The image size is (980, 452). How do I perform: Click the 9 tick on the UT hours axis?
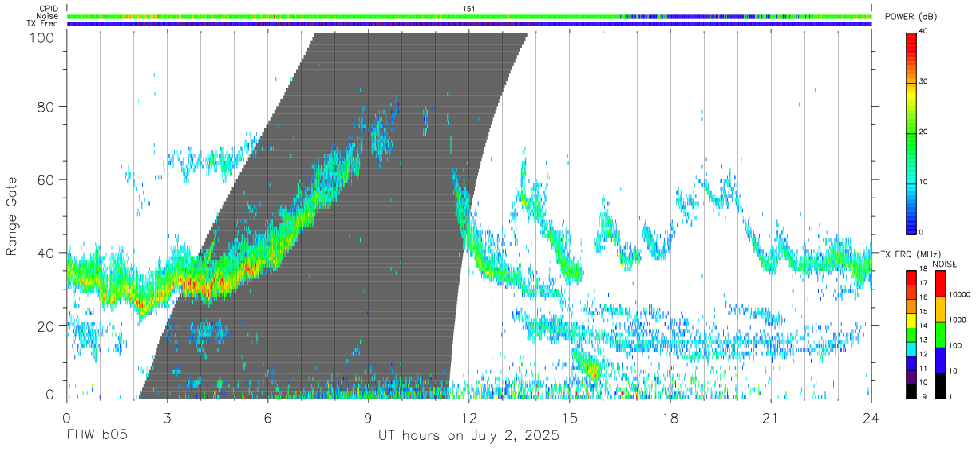[x=368, y=416]
